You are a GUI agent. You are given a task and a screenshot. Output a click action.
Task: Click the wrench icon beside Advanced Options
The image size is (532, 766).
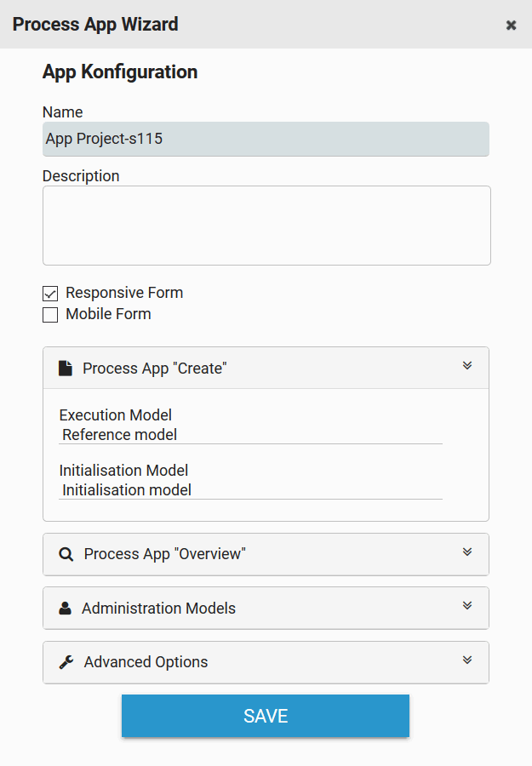click(x=66, y=662)
